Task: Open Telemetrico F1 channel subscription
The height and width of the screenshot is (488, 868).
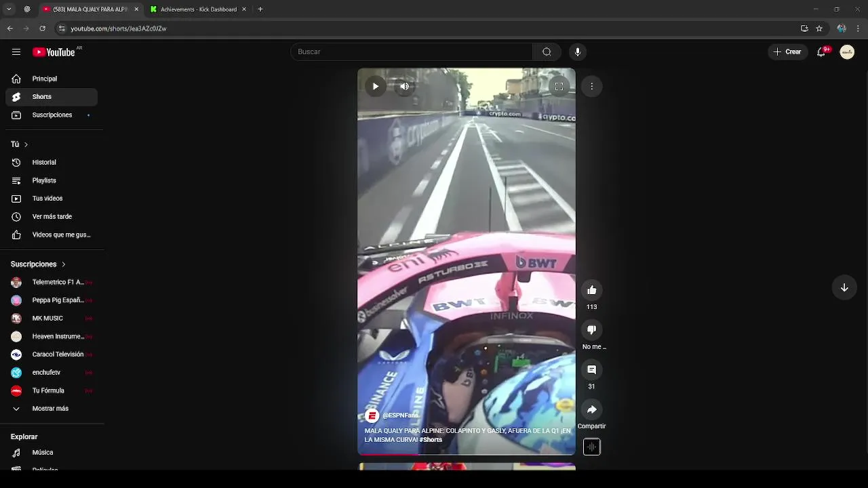Action: point(52,282)
